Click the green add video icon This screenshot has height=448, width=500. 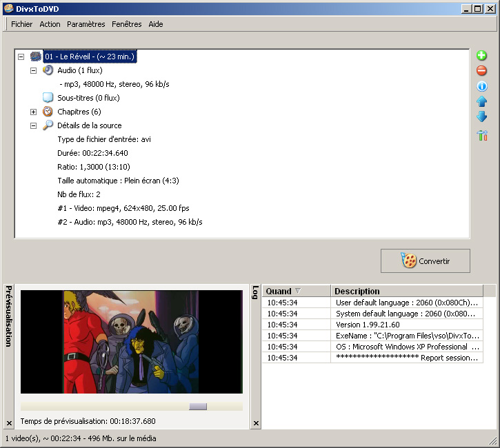pyautogui.click(x=481, y=55)
